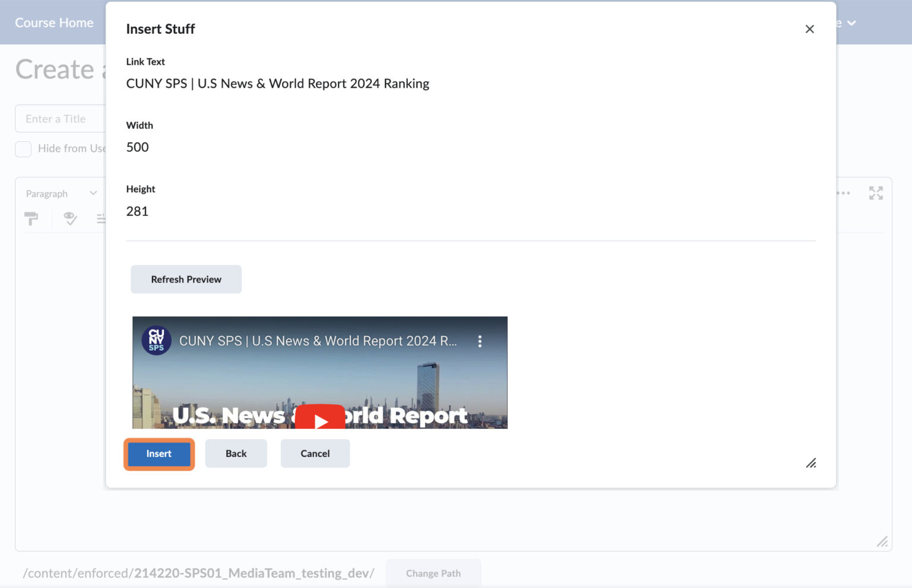Play the U.S. News video preview

tap(321, 421)
